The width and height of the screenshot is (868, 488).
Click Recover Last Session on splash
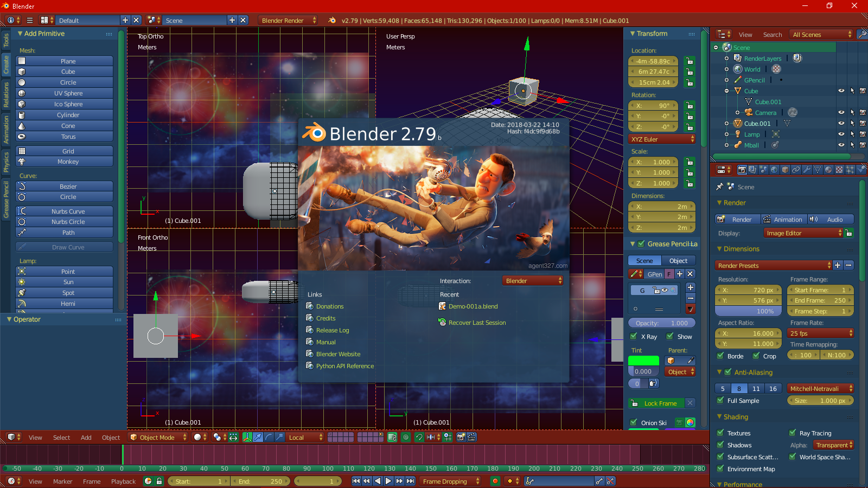[x=477, y=323]
